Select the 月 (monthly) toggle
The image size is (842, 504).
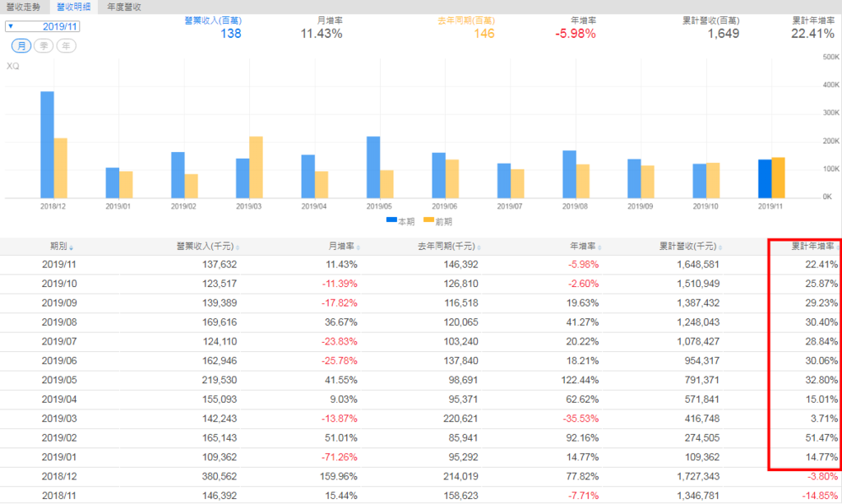click(x=21, y=45)
